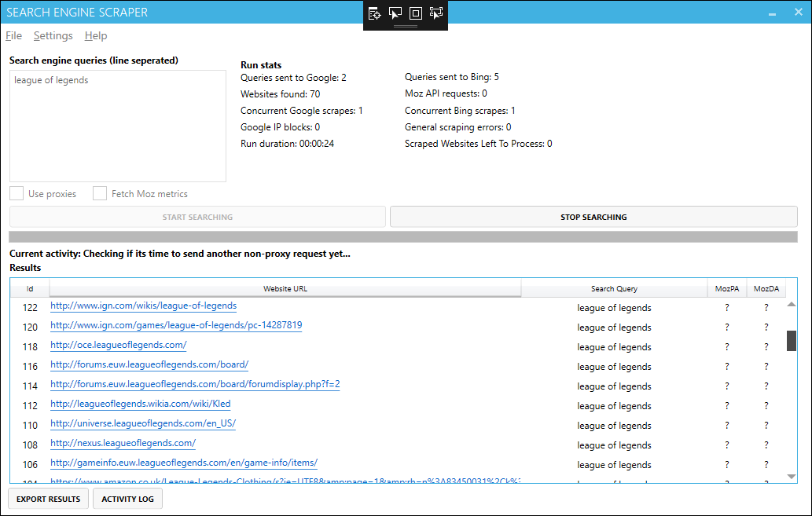Click the EXPORT RESULTS button
This screenshot has width=812, height=516.
pyautogui.click(x=48, y=499)
